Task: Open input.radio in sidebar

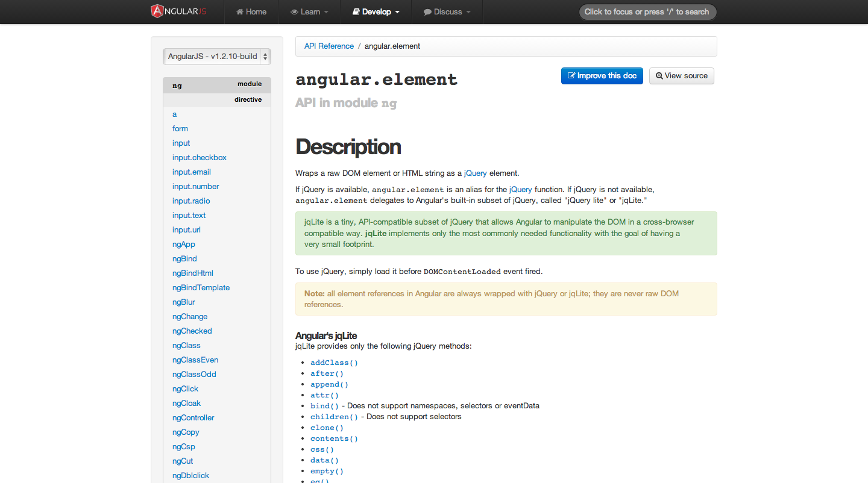Action: tap(191, 201)
